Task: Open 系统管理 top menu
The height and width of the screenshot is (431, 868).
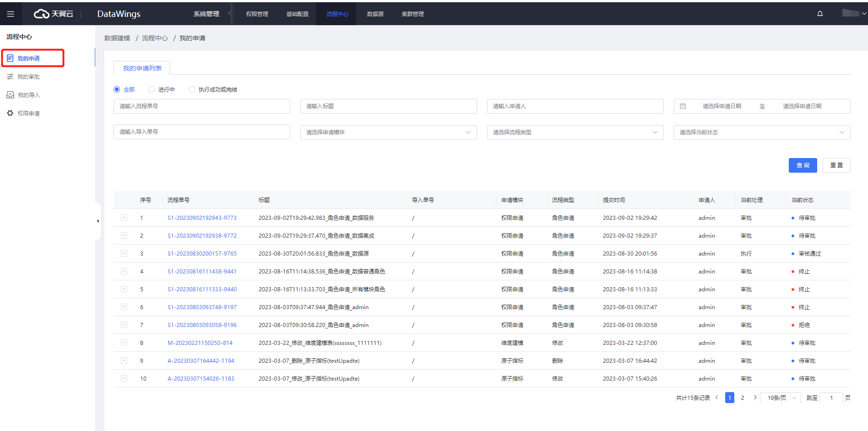Action: pos(206,14)
